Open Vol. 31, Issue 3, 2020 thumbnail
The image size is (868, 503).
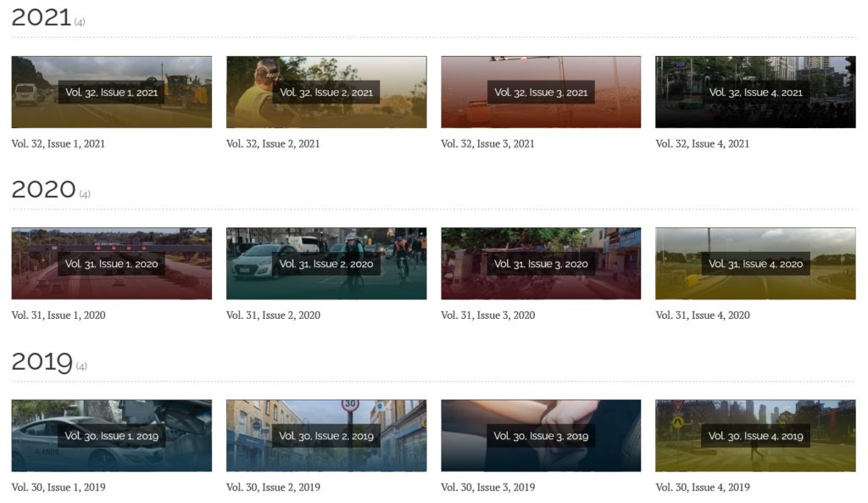pos(541,264)
